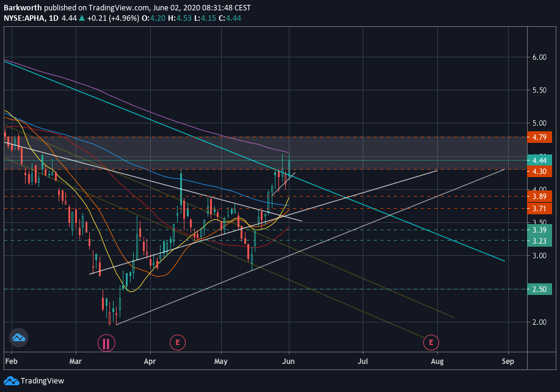
Task: Select the orange 4.79 price label
Action: click(x=539, y=137)
